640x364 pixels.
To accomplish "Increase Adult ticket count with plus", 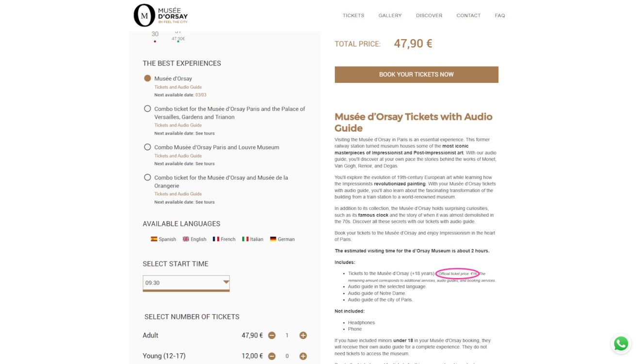I will [303, 335].
